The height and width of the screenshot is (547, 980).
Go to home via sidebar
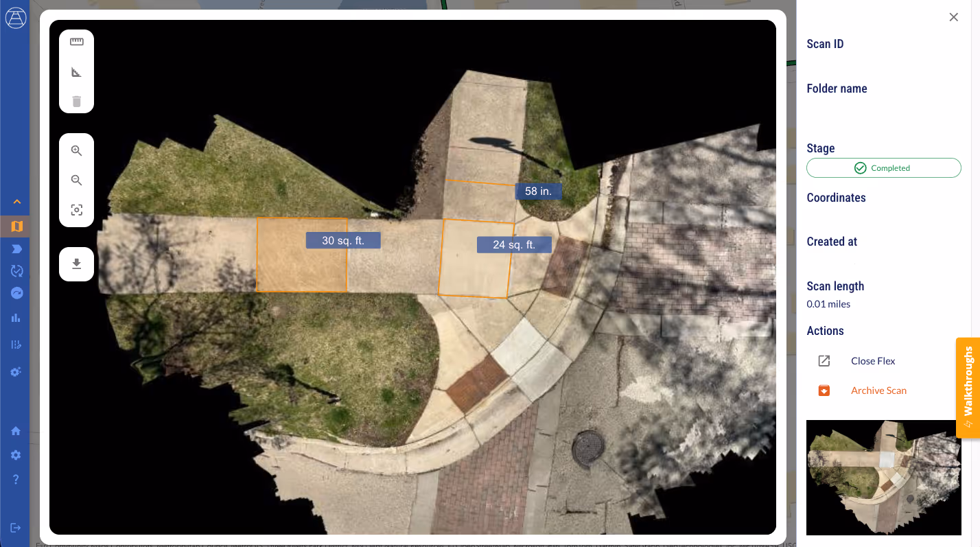(16, 431)
